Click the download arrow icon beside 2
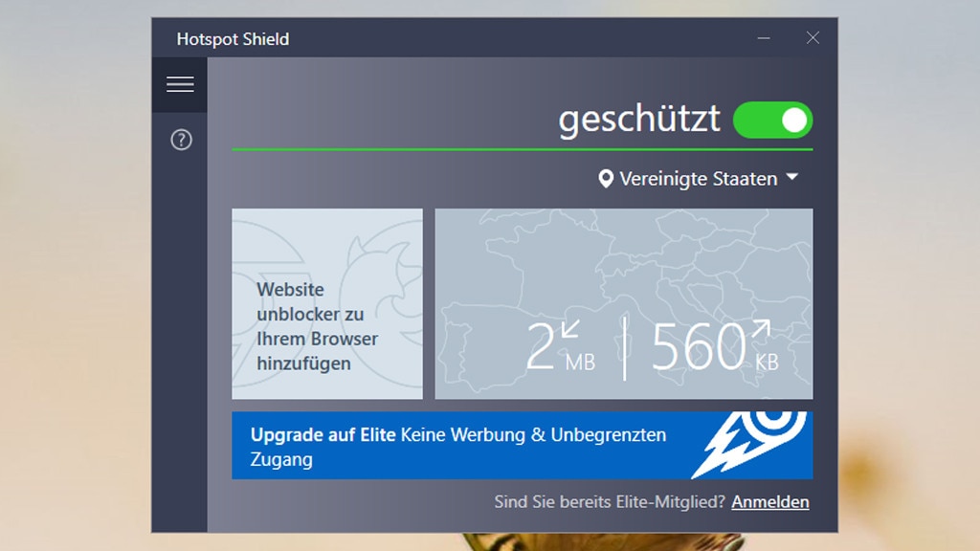Image resolution: width=980 pixels, height=551 pixels. 570,329
